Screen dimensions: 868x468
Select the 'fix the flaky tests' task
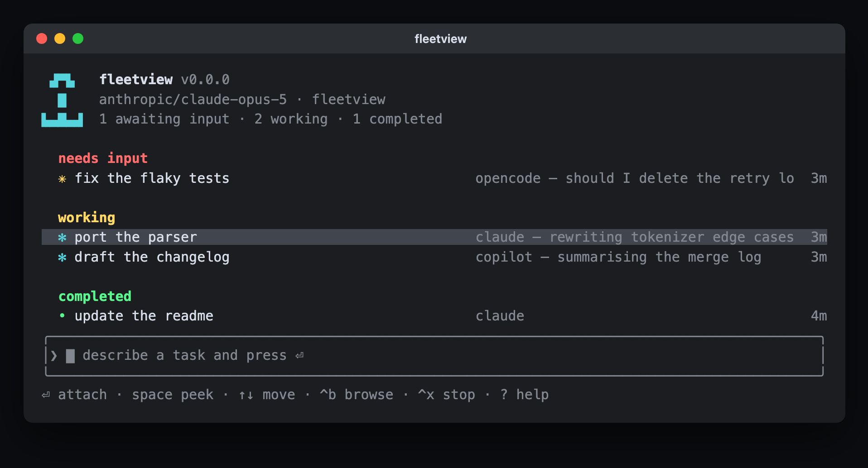[x=434, y=178]
